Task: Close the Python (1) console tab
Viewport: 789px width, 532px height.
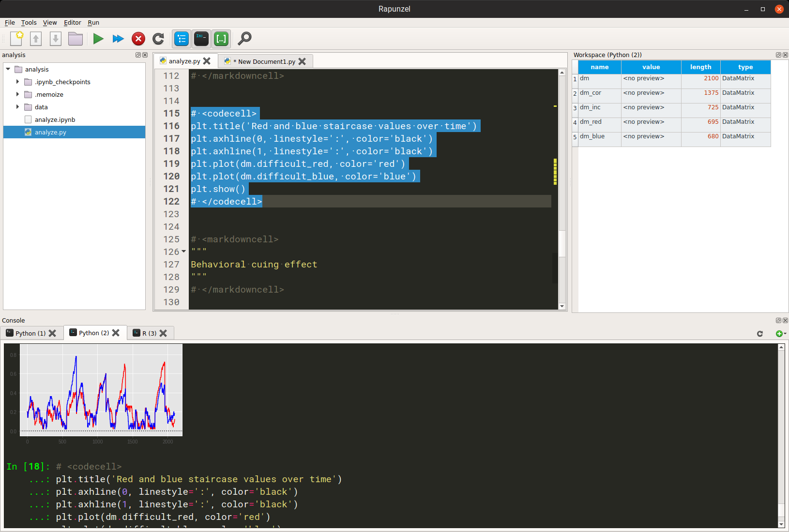Action: click(52, 333)
